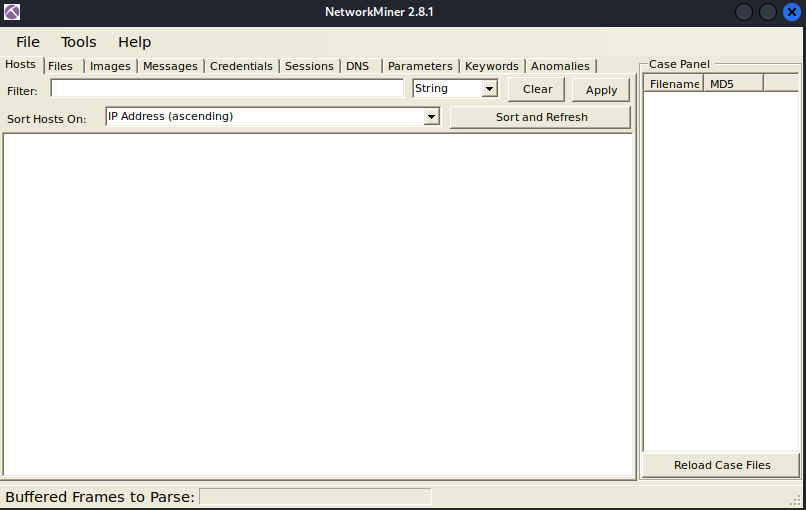806x510 pixels.
Task: Click the MD5 column header
Action: pyautogui.click(x=734, y=84)
